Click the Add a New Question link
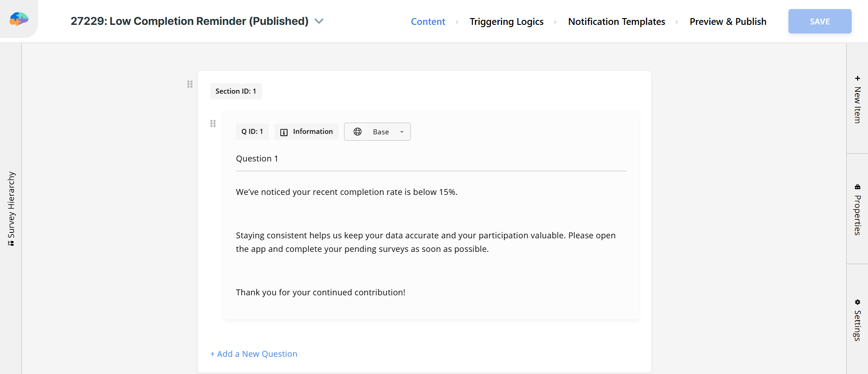868x374 pixels. point(254,354)
